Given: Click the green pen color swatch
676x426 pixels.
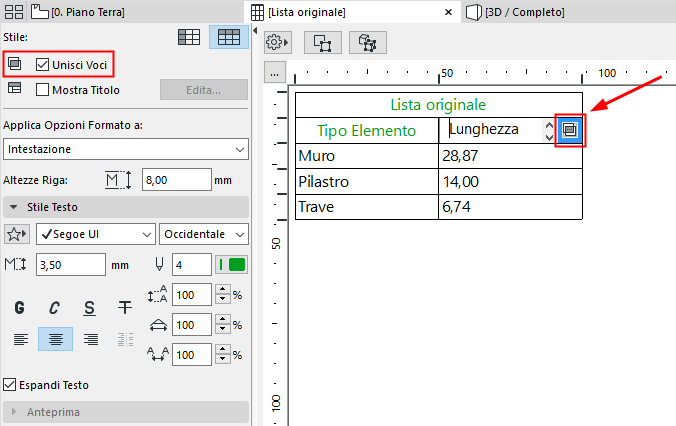Looking at the screenshot, I should pyautogui.click(x=237, y=265).
